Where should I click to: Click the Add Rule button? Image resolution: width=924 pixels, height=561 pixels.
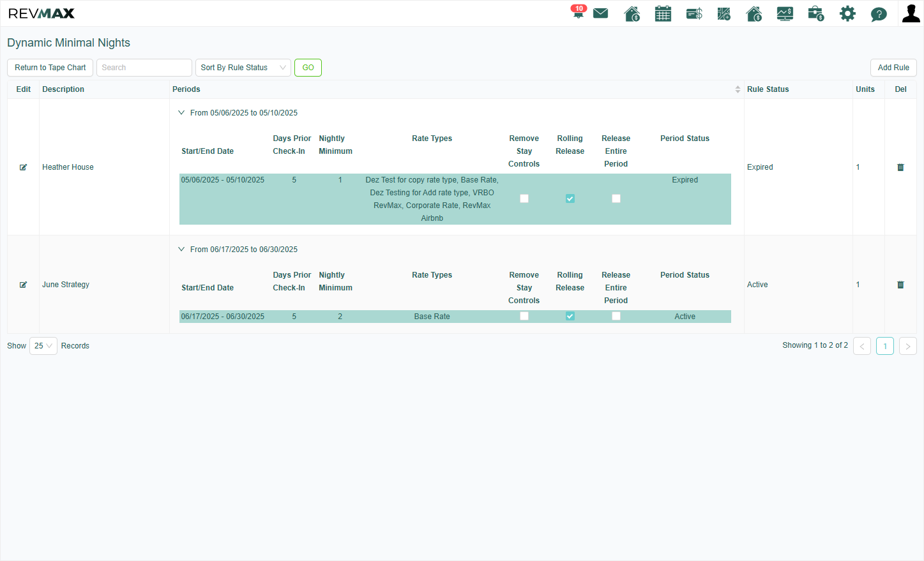tap(893, 68)
